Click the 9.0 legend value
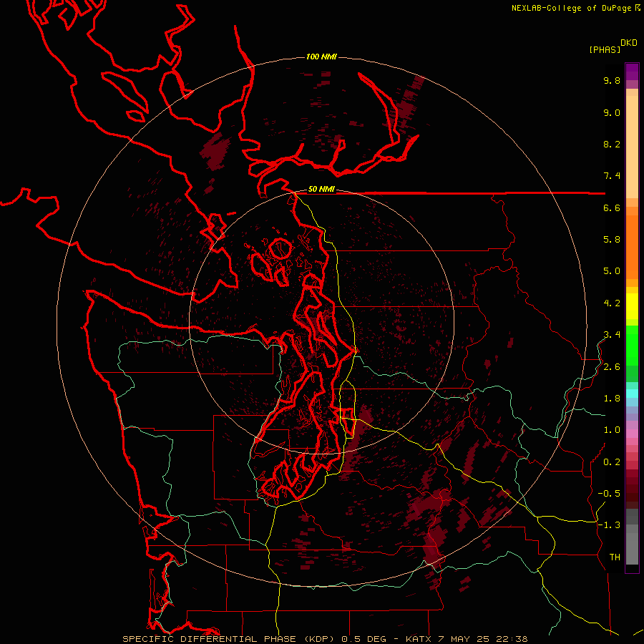The image size is (644, 644). [x=612, y=112]
